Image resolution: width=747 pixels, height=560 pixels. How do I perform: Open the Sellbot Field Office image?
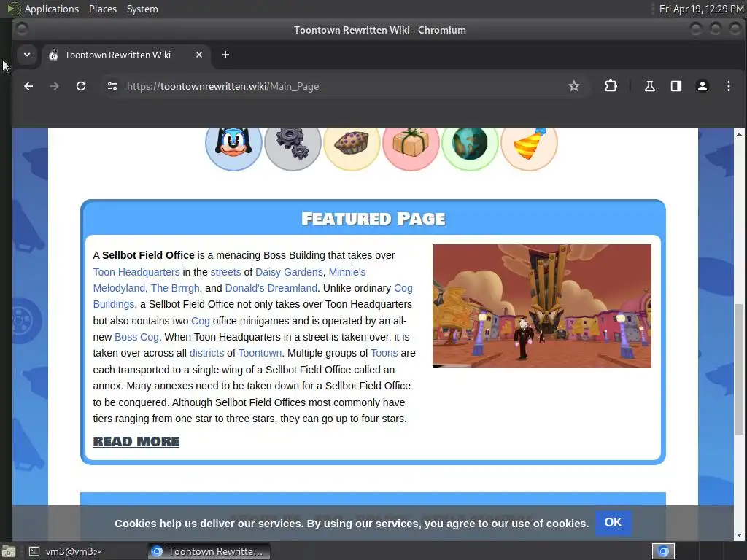(542, 306)
